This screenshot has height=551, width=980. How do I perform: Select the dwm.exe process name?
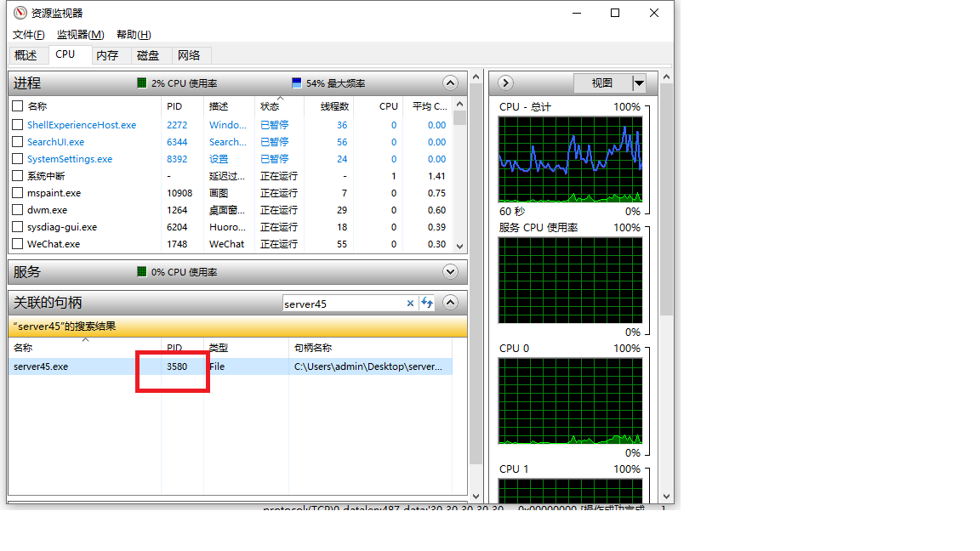pos(47,210)
